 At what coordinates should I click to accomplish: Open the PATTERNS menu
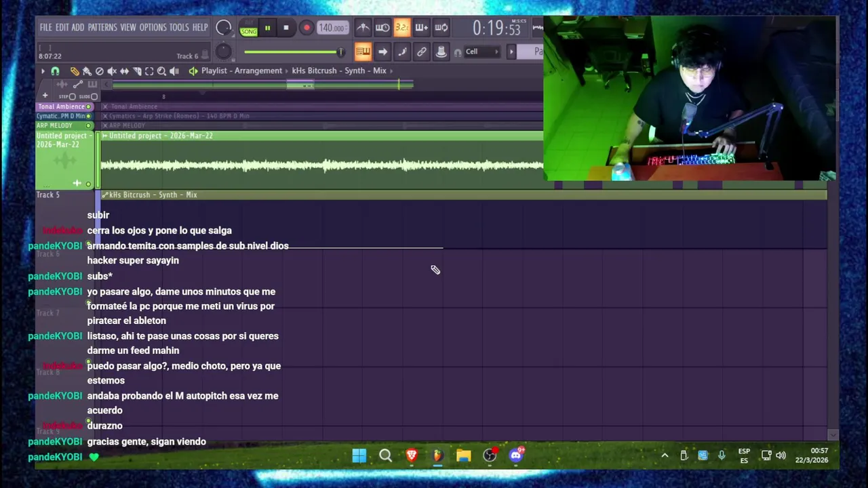click(102, 28)
